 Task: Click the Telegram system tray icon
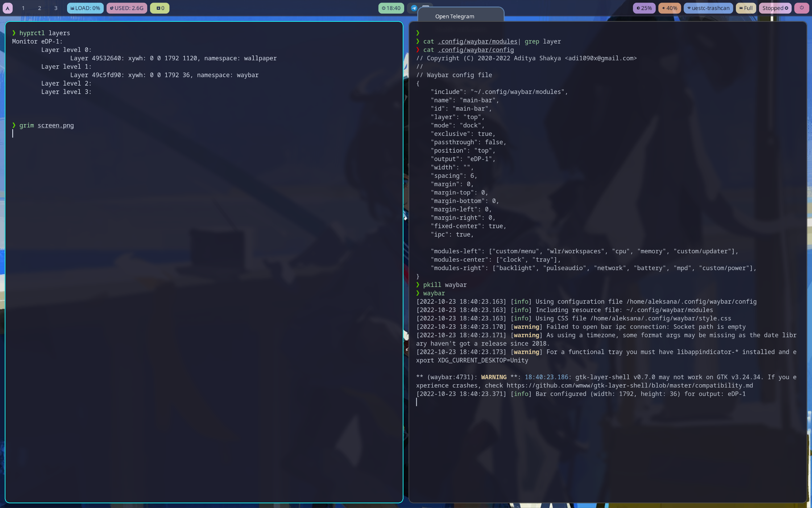tap(413, 8)
